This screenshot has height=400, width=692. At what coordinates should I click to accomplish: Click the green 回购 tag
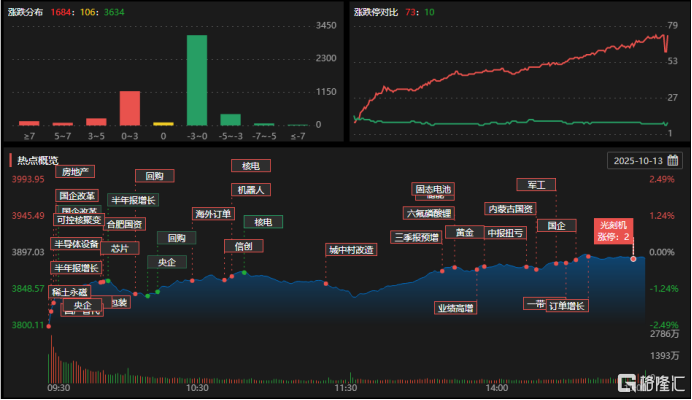[x=177, y=238]
